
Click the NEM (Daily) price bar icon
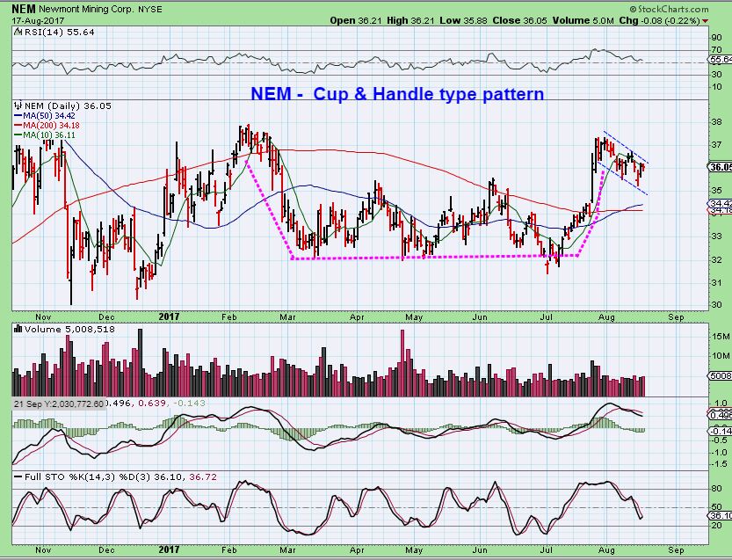click(x=18, y=105)
